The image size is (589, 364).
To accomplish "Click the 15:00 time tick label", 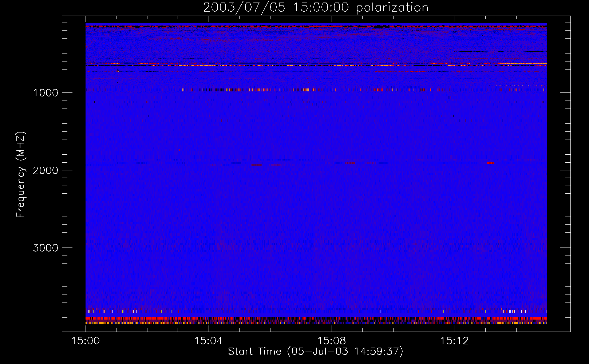I will (x=86, y=341).
